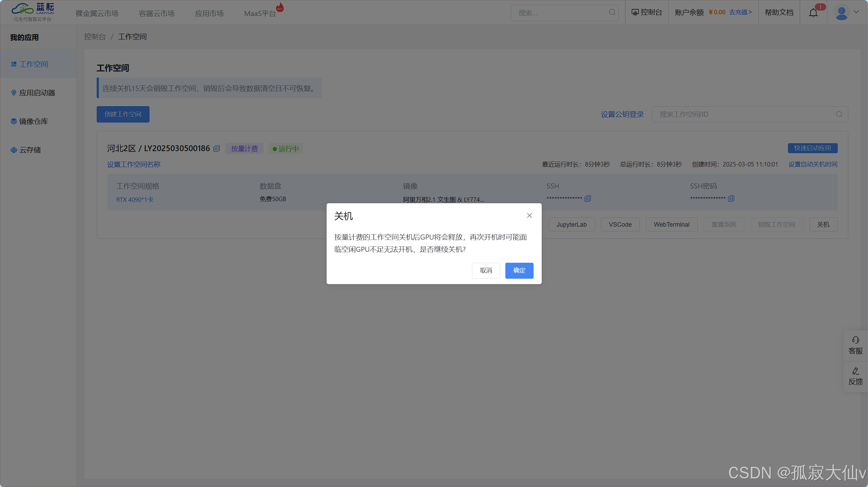Click the notification bell icon
Viewport: 868px width, 487px height.
click(813, 13)
